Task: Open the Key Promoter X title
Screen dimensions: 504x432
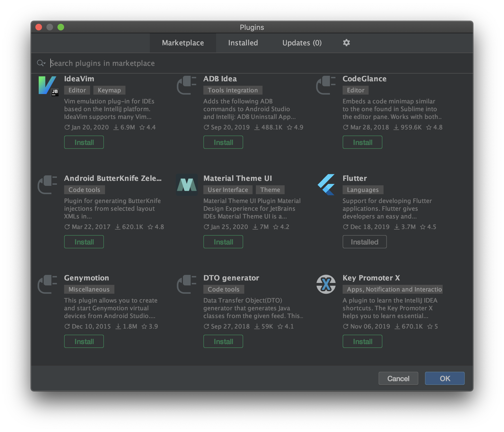Action: click(371, 278)
